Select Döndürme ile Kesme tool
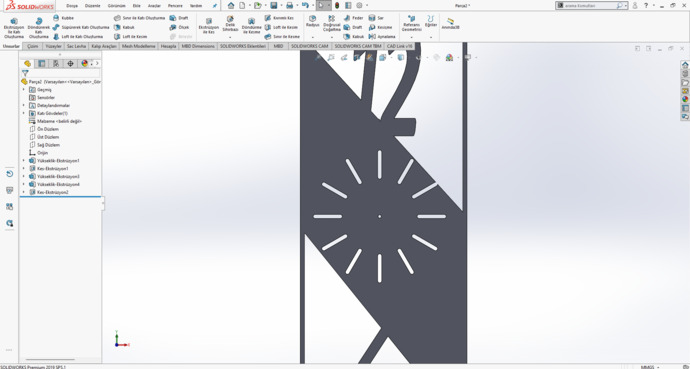This screenshot has height=369, width=690. [251, 26]
